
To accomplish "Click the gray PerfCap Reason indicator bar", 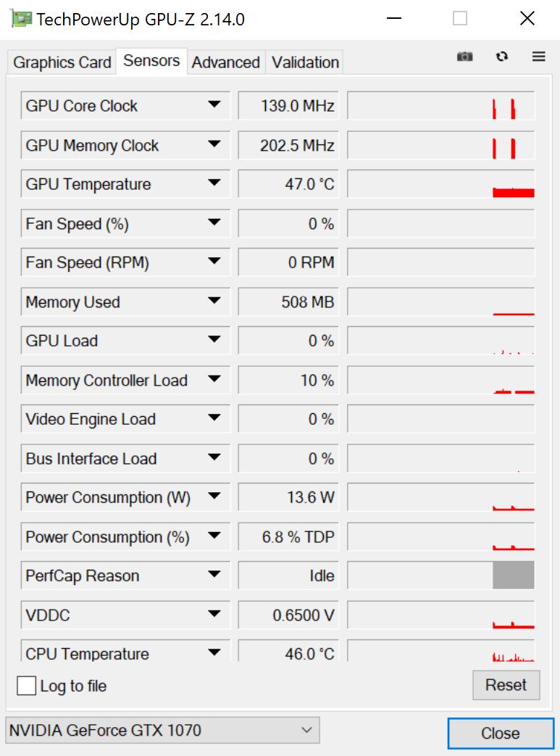I will click(513, 575).
